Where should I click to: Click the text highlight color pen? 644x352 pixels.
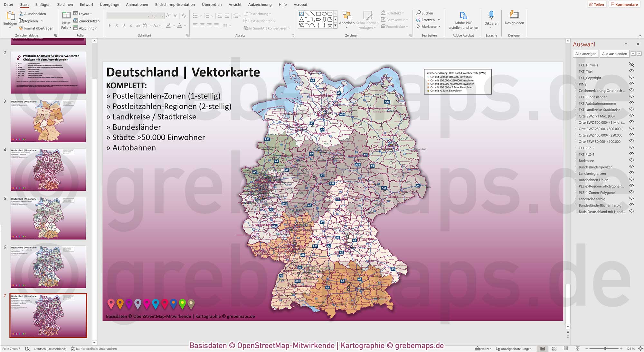168,25
